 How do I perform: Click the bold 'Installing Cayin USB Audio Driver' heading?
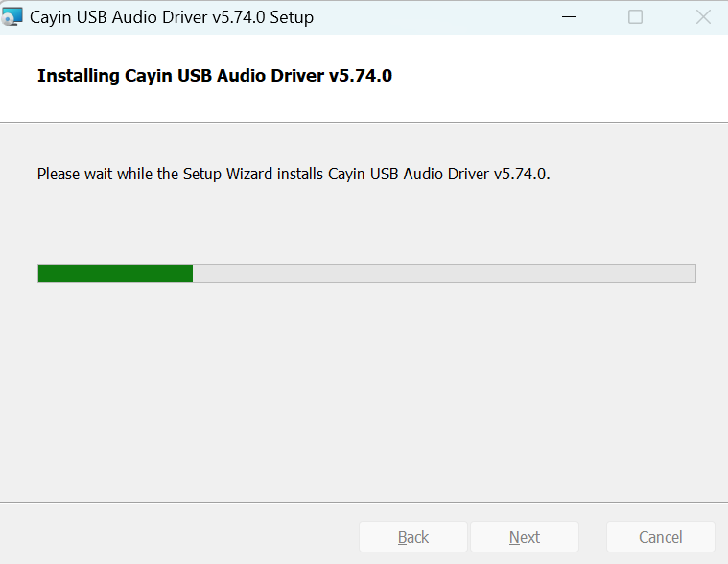tap(215, 76)
